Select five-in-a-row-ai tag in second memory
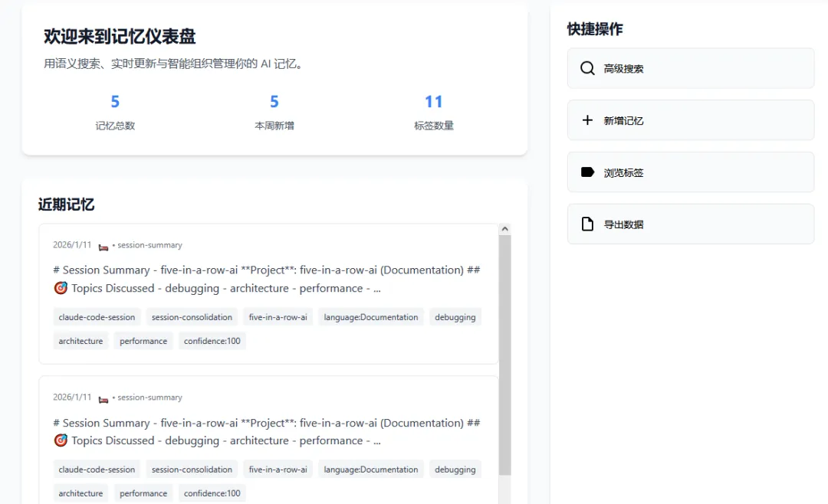Screen dimensions: 828x504 click(x=278, y=470)
